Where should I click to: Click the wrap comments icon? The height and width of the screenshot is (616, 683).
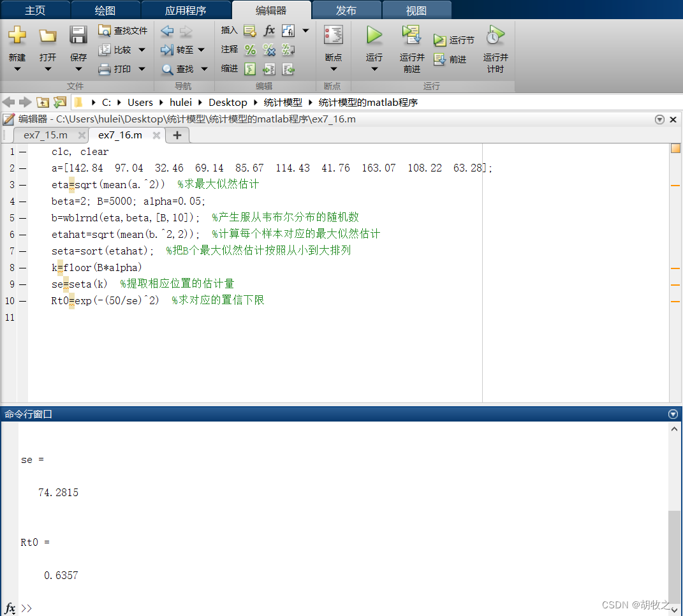(288, 50)
